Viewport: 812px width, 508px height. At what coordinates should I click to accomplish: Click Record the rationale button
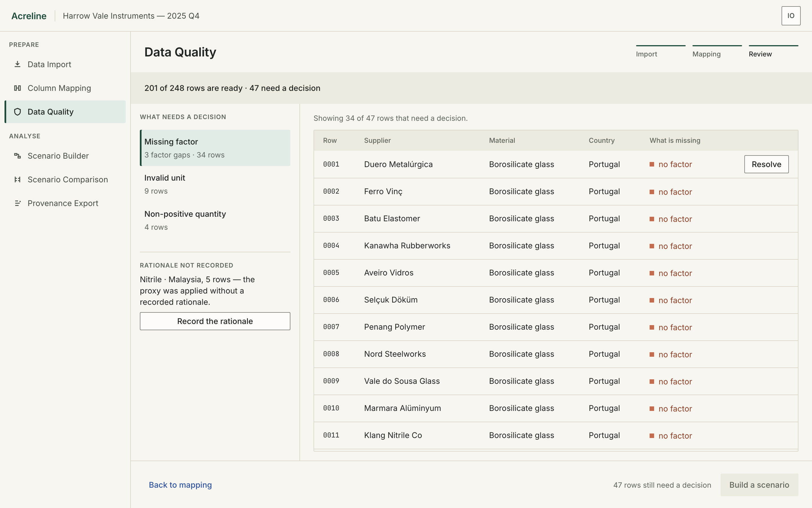tap(215, 321)
